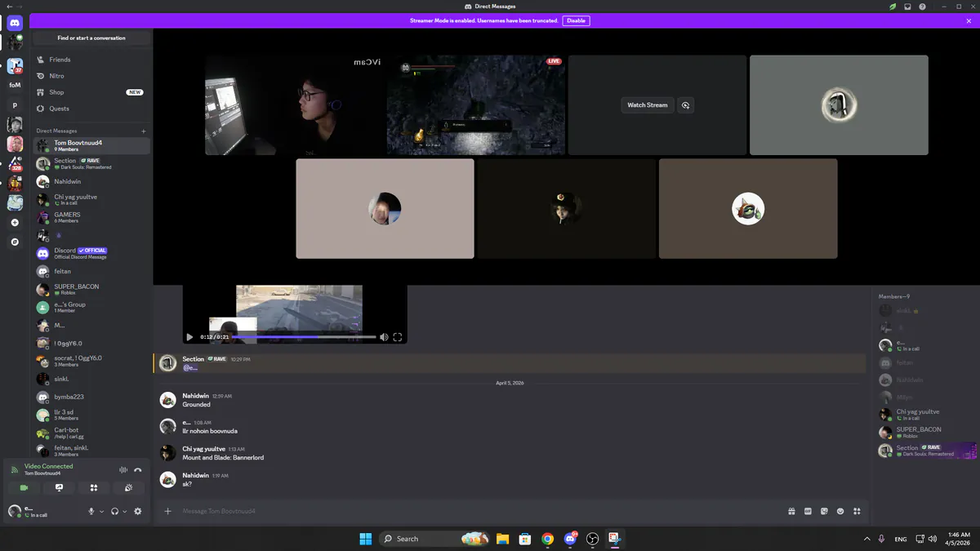Image resolution: width=980 pixels, height=551 pixels.
Task: Expand microphone input options arrow
Action: [x=101, y=512]
